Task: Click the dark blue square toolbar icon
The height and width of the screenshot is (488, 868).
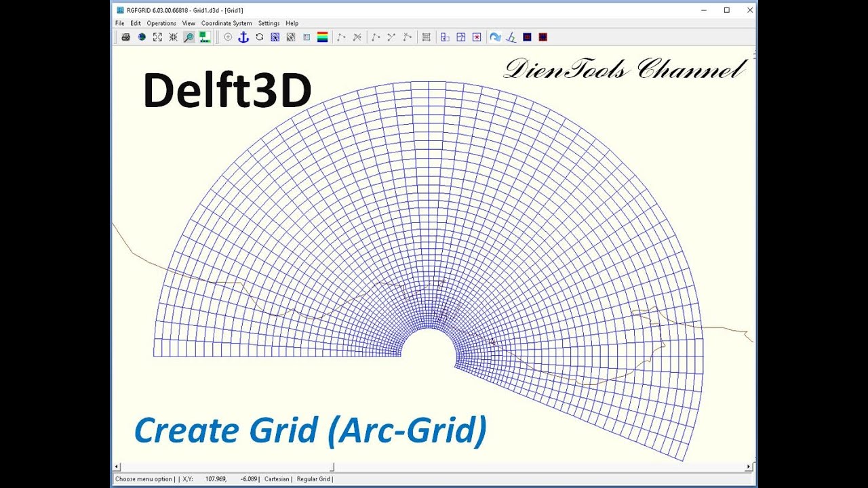Action: point(527,37)
